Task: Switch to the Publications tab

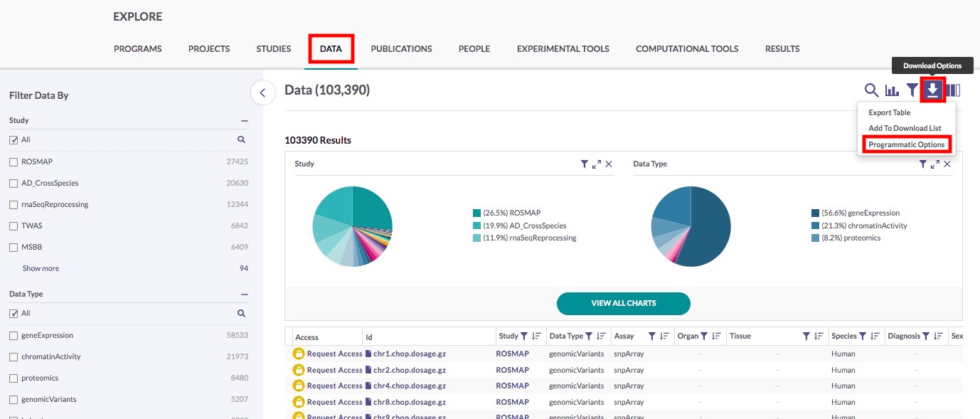Action: (x=401, y=49)
